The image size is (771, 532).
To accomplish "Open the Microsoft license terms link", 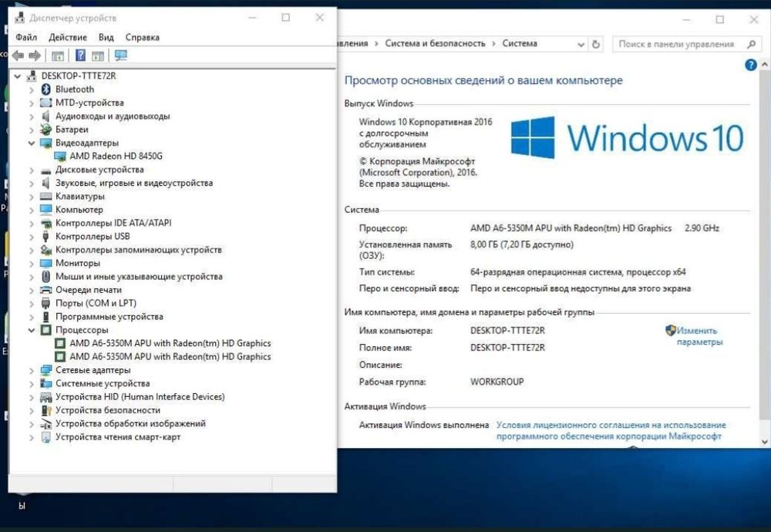I will [x=611, y=430].
